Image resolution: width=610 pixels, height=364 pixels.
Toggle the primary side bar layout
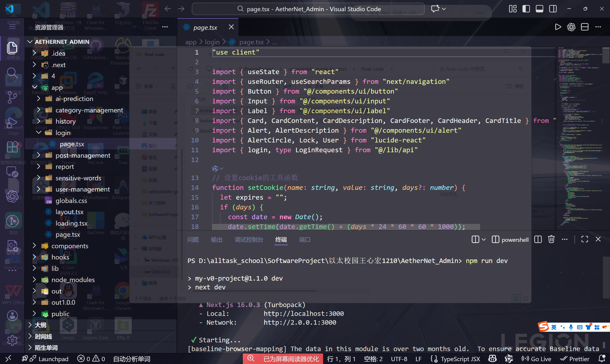click(x=526, y=9)
